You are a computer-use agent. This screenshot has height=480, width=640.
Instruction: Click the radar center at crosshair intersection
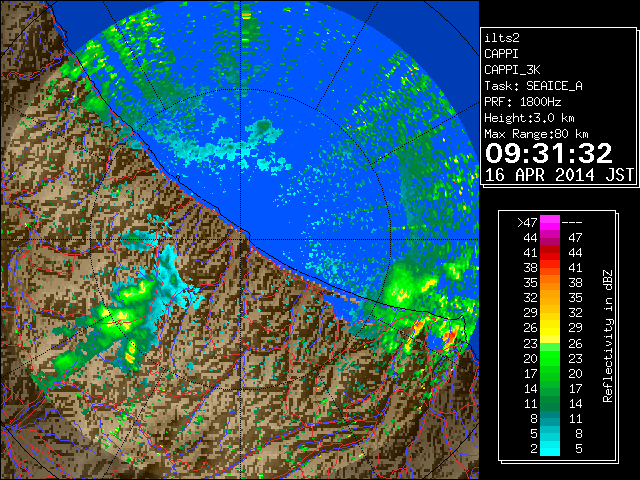(241, 240)
